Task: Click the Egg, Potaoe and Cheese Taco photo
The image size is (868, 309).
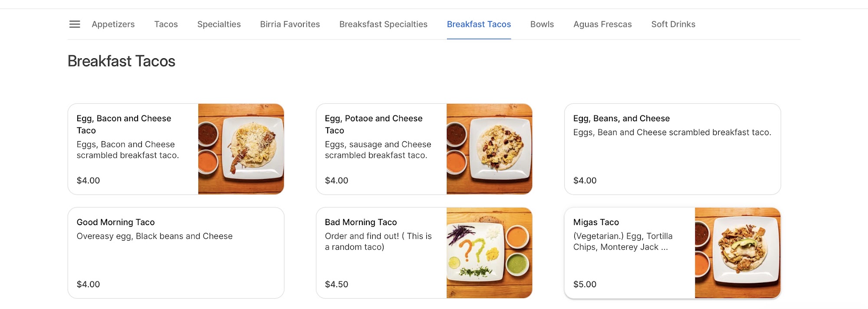Action: pyautogui.click(x=489, y=149)
